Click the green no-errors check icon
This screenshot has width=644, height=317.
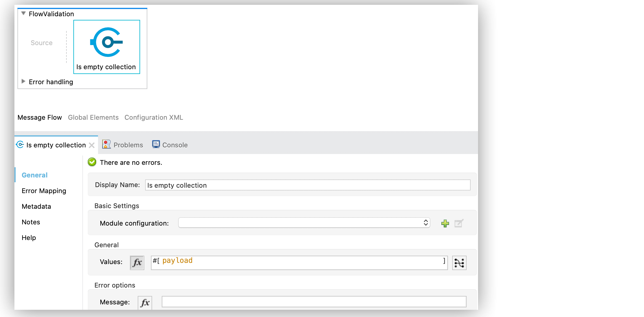click(92, 162)
